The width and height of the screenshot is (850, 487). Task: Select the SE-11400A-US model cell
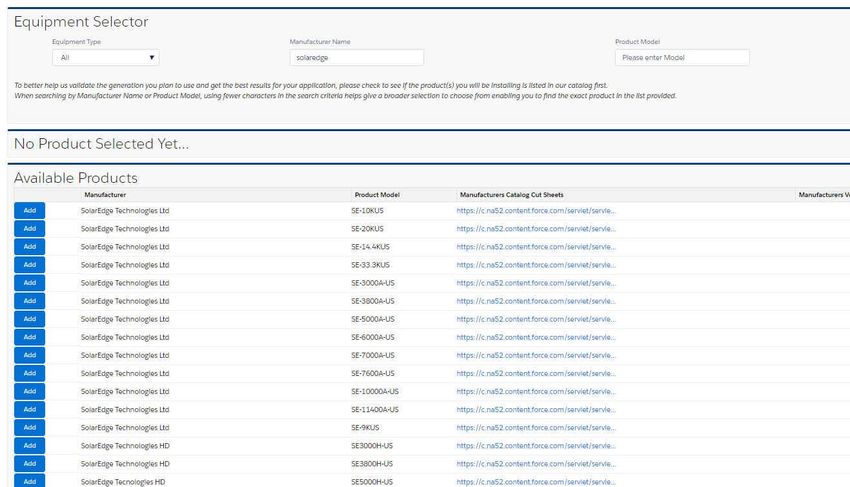point(375,409)
